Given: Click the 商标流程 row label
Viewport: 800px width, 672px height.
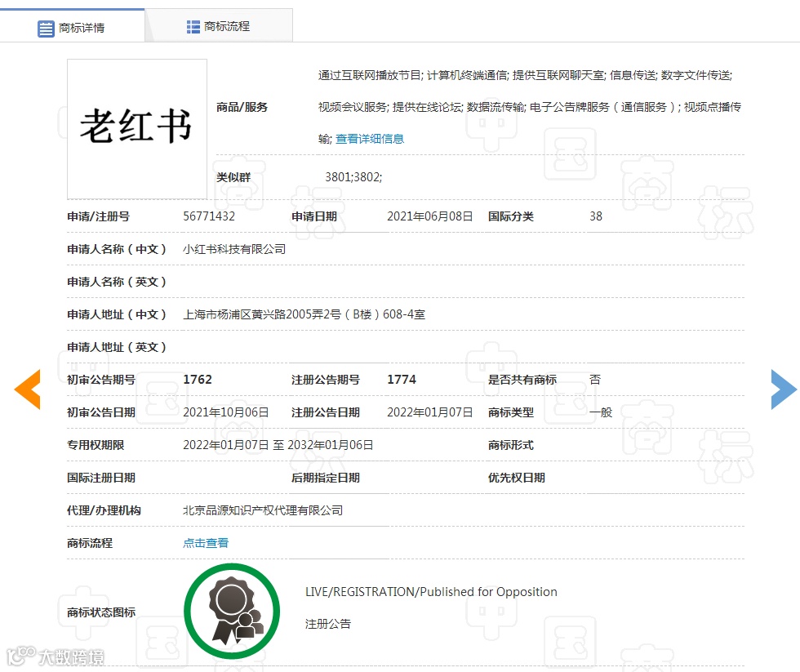Looking at the screenshot, I should [90, 543].
